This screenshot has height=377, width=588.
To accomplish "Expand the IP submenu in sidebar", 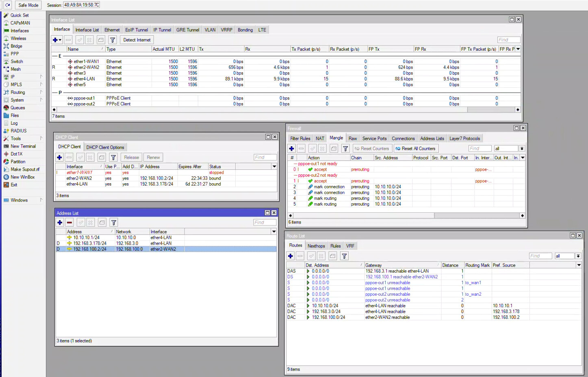I will coord(41,77).
